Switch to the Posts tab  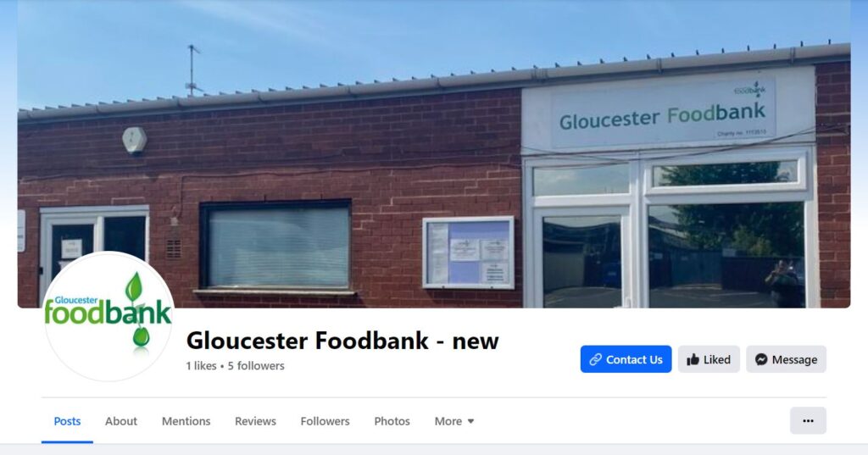pyautogui.click(x=67, y=421)
